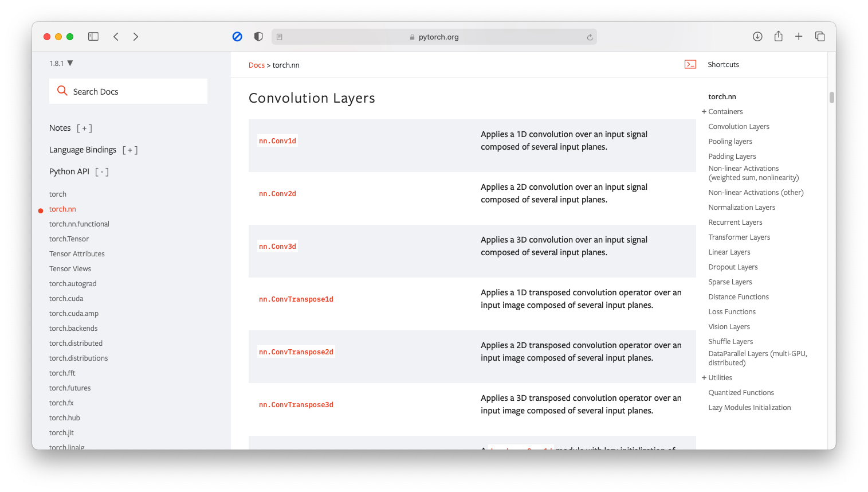
Task: Open torch.backends in sidebar
Action: pos(73,329)
